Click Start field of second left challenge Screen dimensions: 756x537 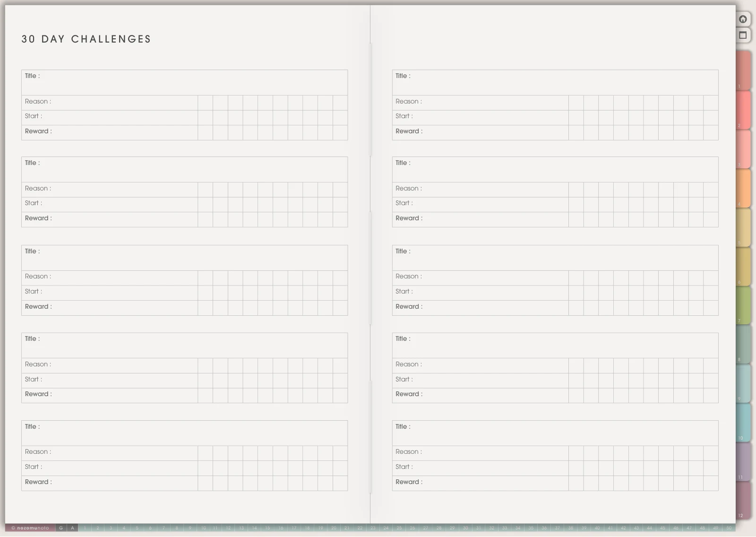[110, 205]
